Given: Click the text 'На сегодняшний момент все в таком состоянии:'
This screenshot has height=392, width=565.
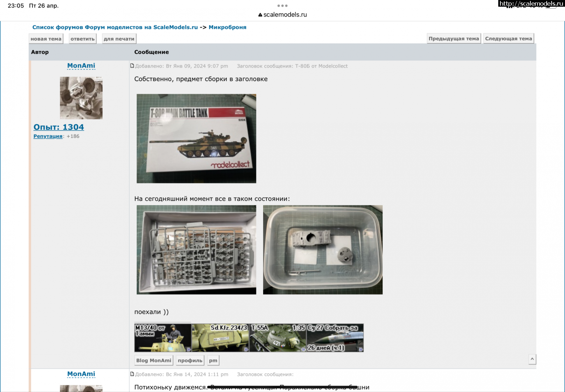Looking at the screenshot, I should point(212,199).
